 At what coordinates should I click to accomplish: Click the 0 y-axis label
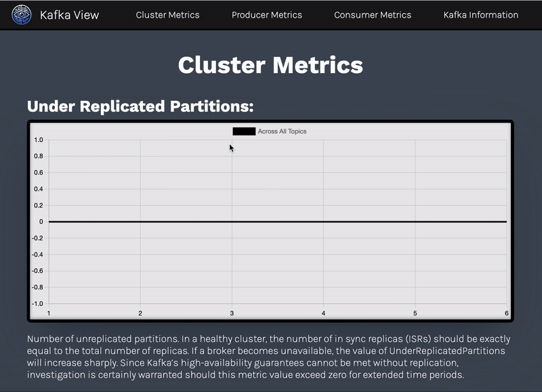coord(41,222)
